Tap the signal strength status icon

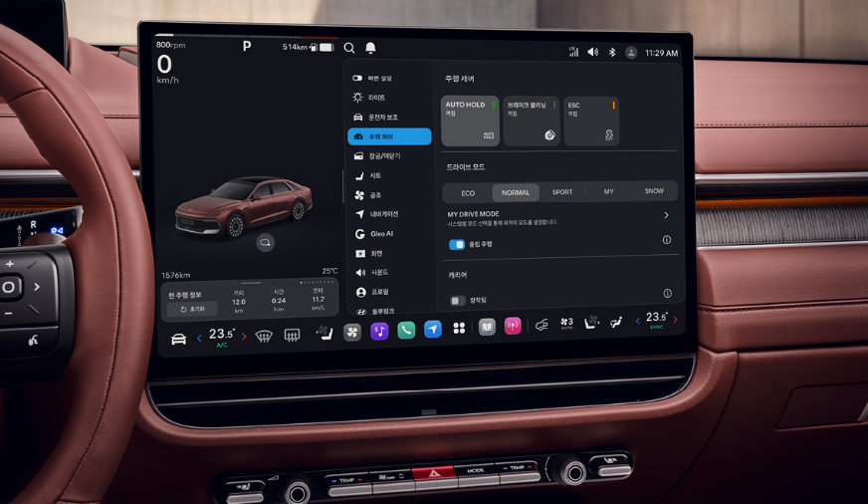coord(573,52)
